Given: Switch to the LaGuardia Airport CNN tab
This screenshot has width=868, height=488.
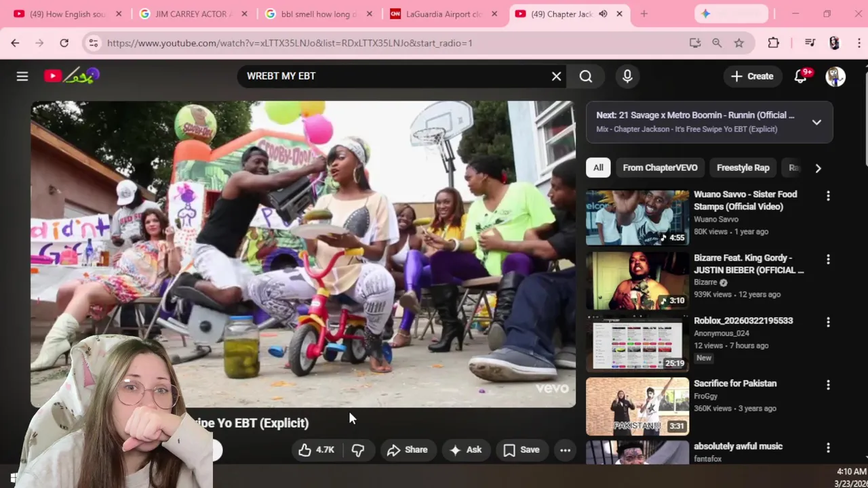Looking at the screenshot, I should click(445, 14).
